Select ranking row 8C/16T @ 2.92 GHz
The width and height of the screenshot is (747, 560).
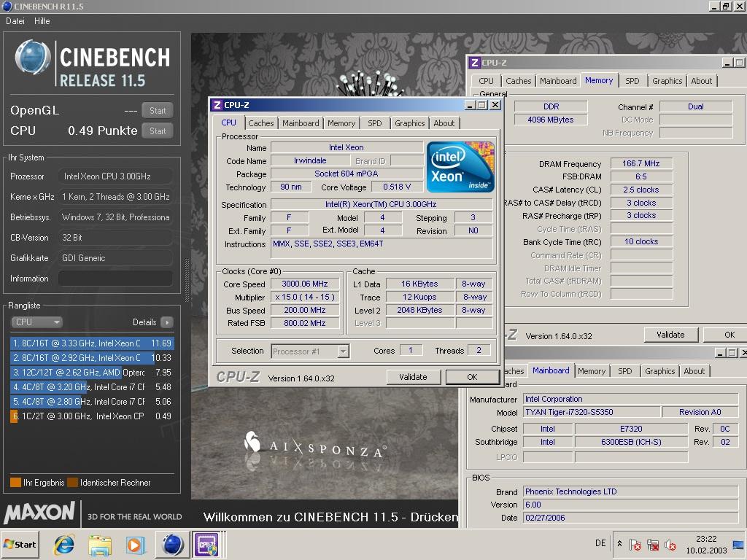coord(92,357)
